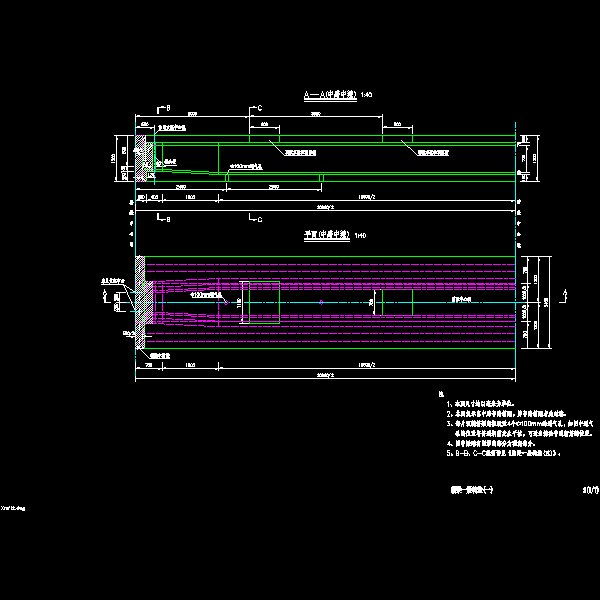
Task: Select the lower C section cut marker
Action: (256, 218)
